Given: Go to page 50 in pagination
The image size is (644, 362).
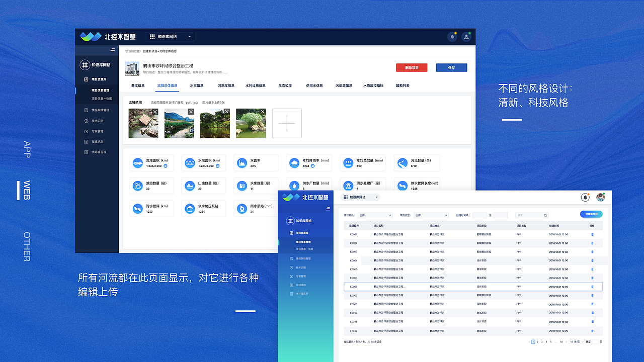Looking at the screenshot, I should (561, 341).
